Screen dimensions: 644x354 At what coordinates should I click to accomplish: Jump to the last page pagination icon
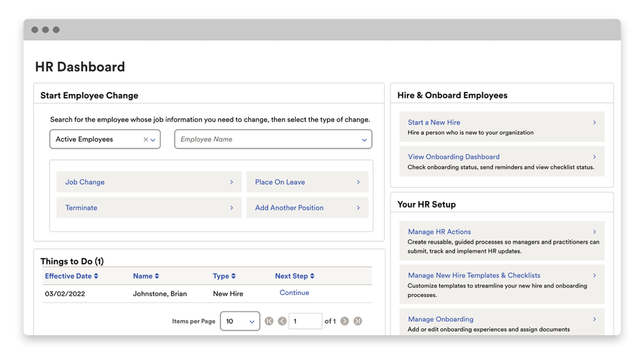pyautogui.click(x=357, y=321)
